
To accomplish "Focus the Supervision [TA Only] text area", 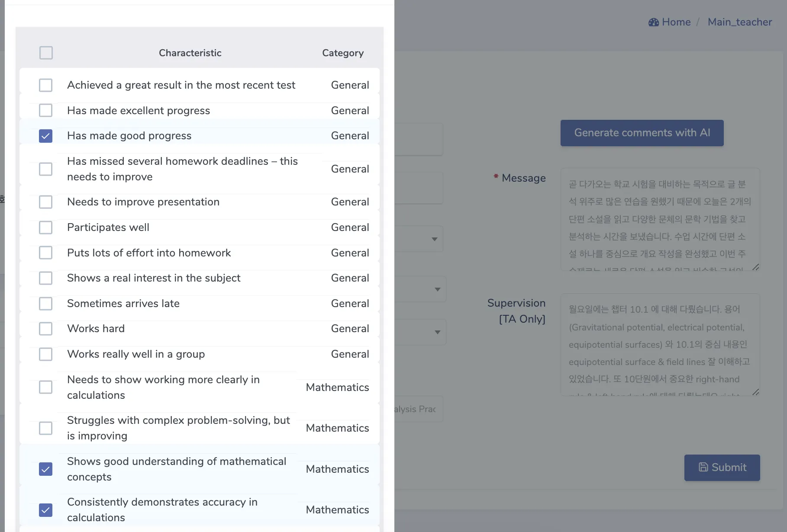I will coord(660,344).
